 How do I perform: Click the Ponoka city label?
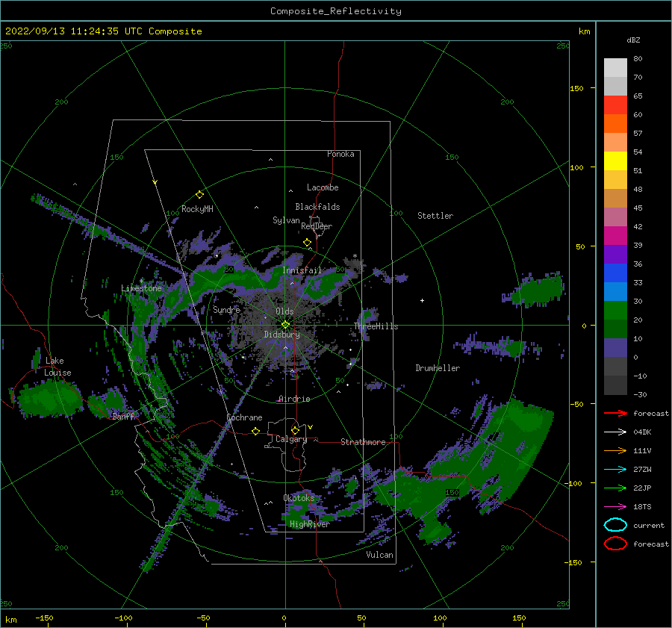pyautogui.click(x=340, y=154)
